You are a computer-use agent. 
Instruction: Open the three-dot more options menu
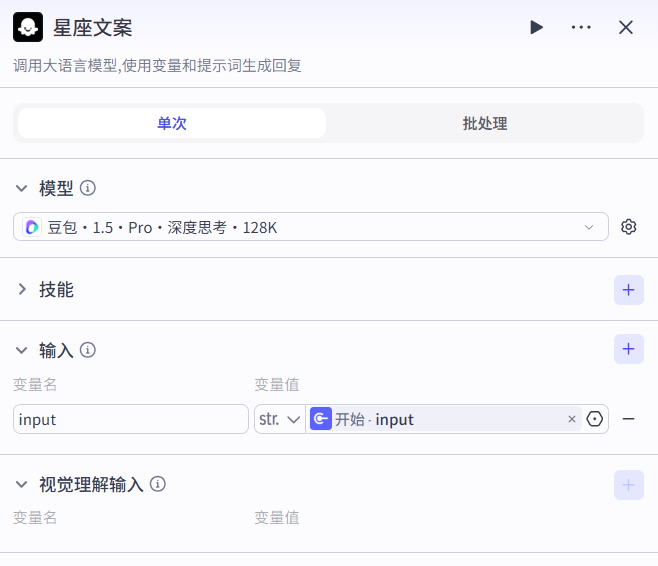tap(581, 27)
